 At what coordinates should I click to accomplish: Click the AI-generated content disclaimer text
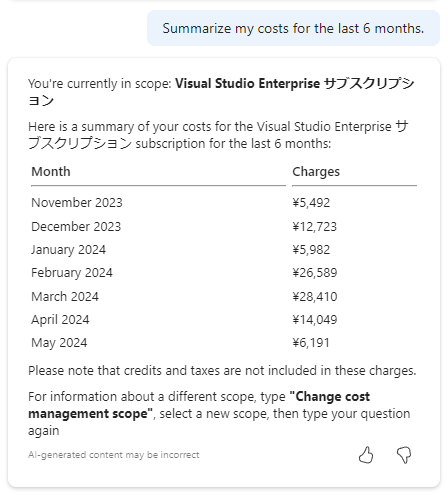click(114, 455)
